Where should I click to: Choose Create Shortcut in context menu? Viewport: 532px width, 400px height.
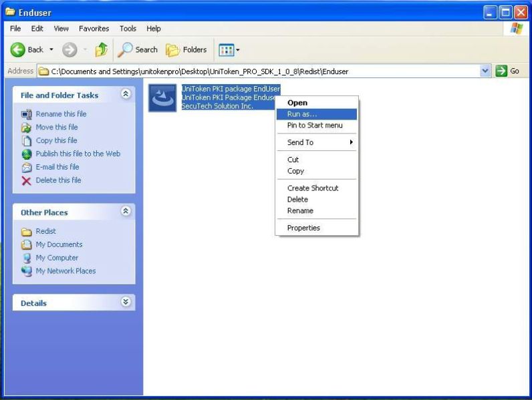click(x=317, y=188)
